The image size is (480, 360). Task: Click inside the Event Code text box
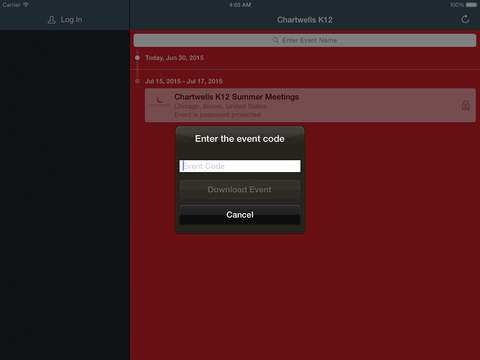click(240, 166)
